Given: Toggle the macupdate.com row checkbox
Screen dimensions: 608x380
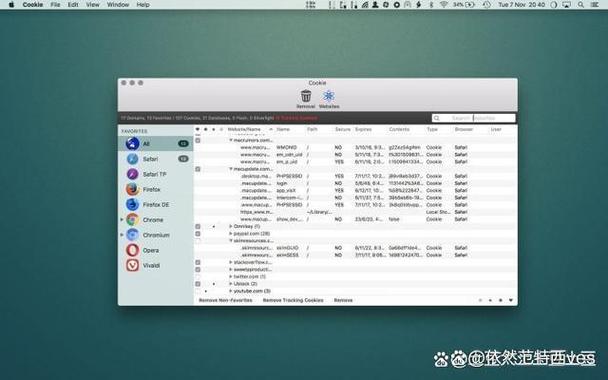Looking at the screenshot, I should pyautogui.click(x=198, y=169).
